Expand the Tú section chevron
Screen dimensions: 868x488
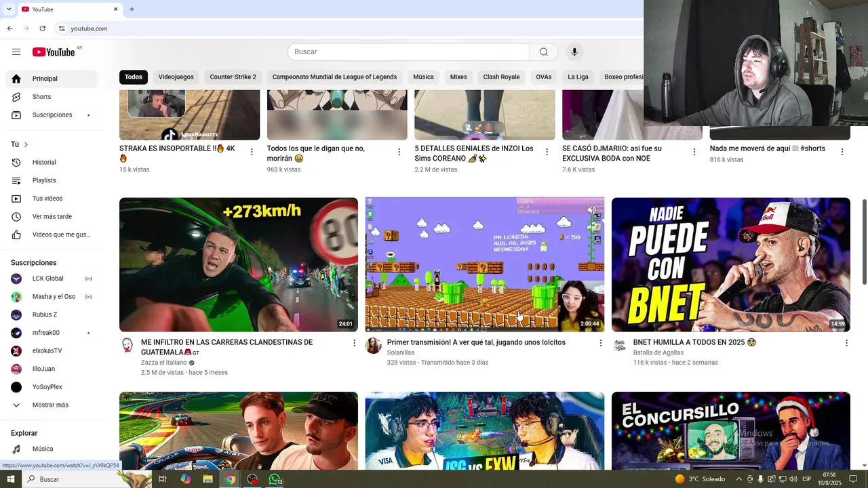tap(26, 144)
